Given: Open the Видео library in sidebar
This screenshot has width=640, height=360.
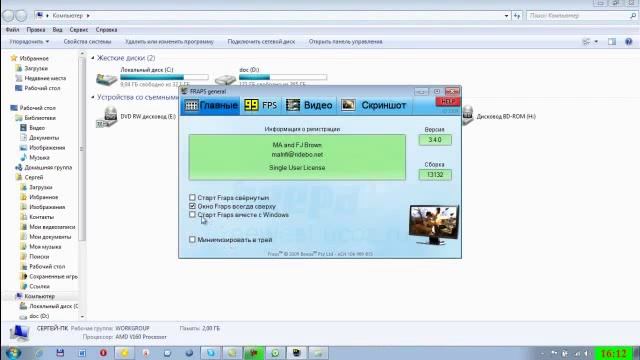Looking at the screenshot, I should click(37, 128).
